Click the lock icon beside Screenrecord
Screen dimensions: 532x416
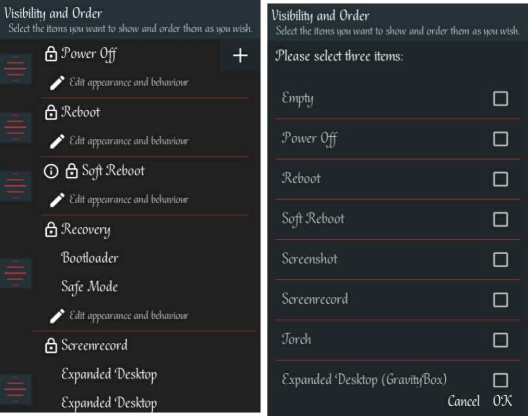pos(50,346)
